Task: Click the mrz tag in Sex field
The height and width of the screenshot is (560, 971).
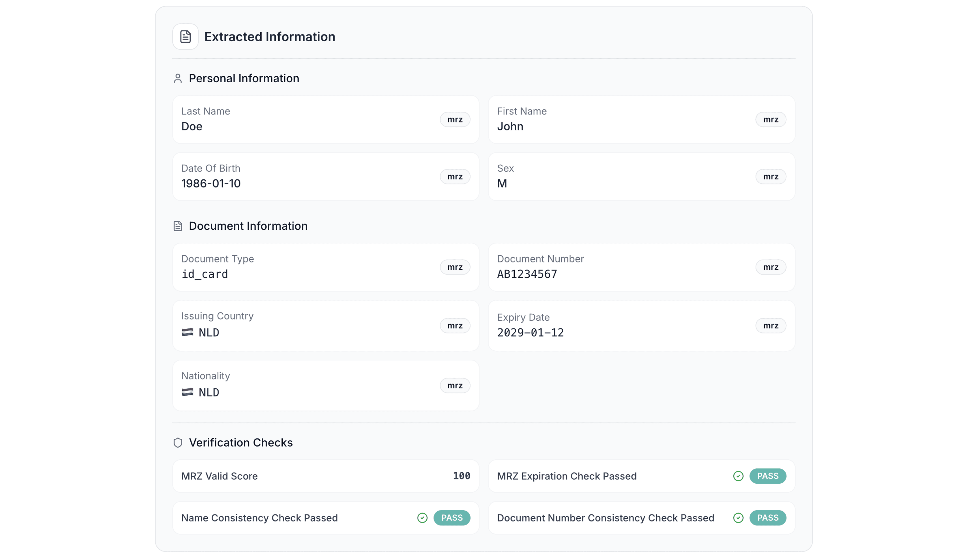Action: pos(771,176)
